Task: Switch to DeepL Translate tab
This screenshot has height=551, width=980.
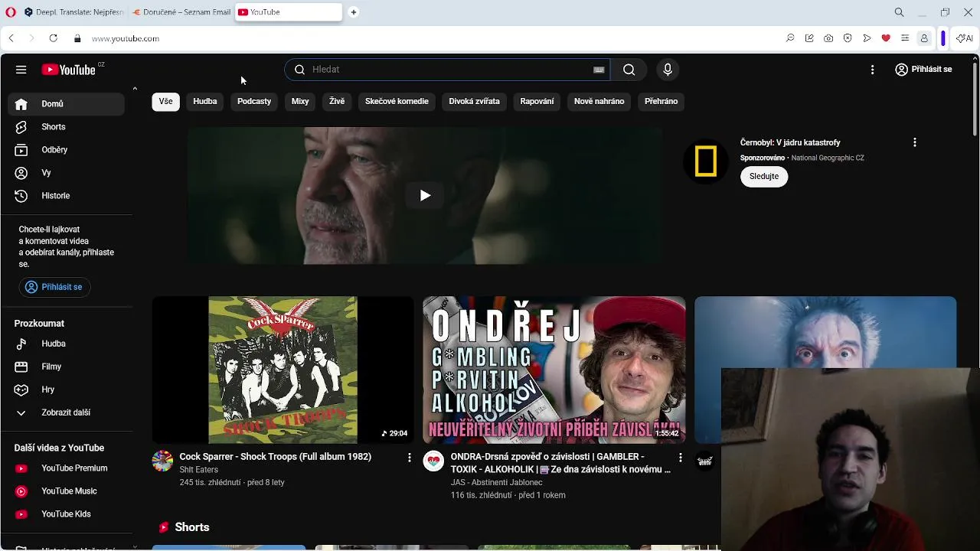Action: (73, 12)
